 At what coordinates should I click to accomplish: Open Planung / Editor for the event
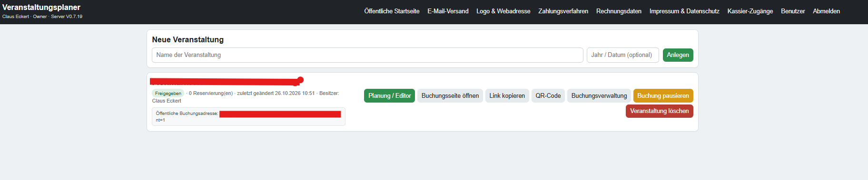pos(389,95)
